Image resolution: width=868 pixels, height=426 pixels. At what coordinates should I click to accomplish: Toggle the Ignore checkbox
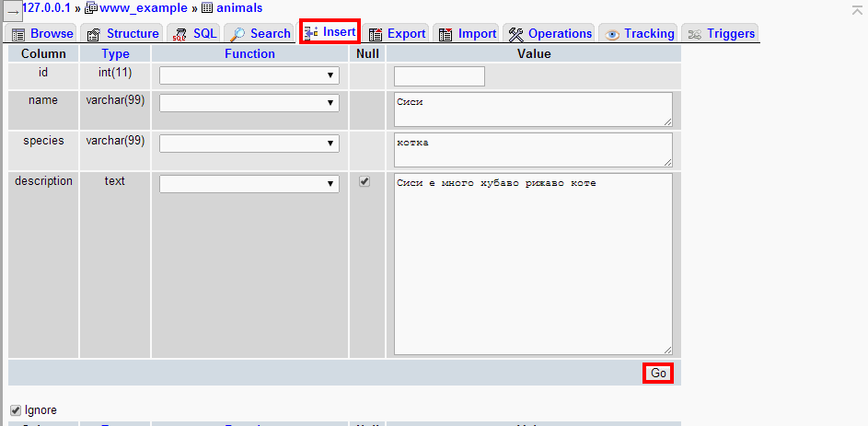(16, 410)
